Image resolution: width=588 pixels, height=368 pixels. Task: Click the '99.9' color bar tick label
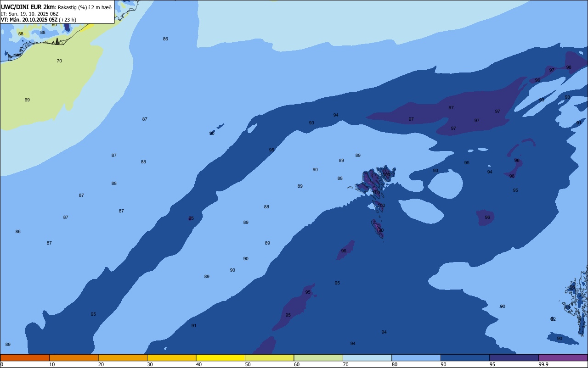(x=543, y=364)
